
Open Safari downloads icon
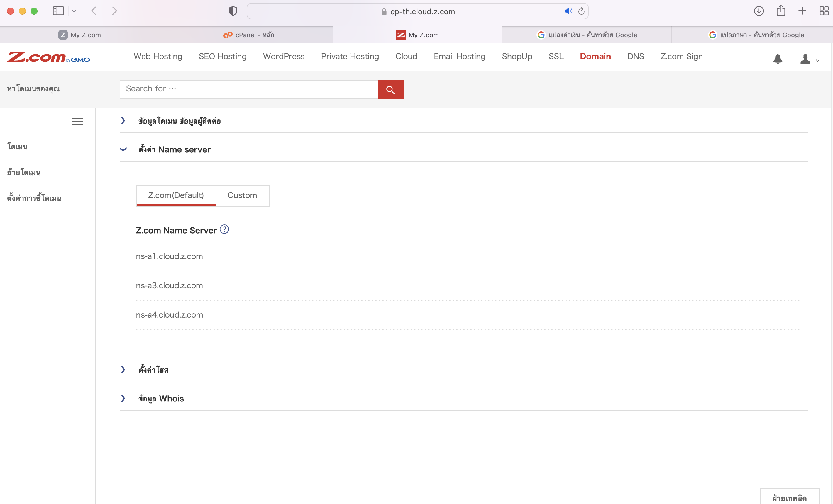click(758, 11)
